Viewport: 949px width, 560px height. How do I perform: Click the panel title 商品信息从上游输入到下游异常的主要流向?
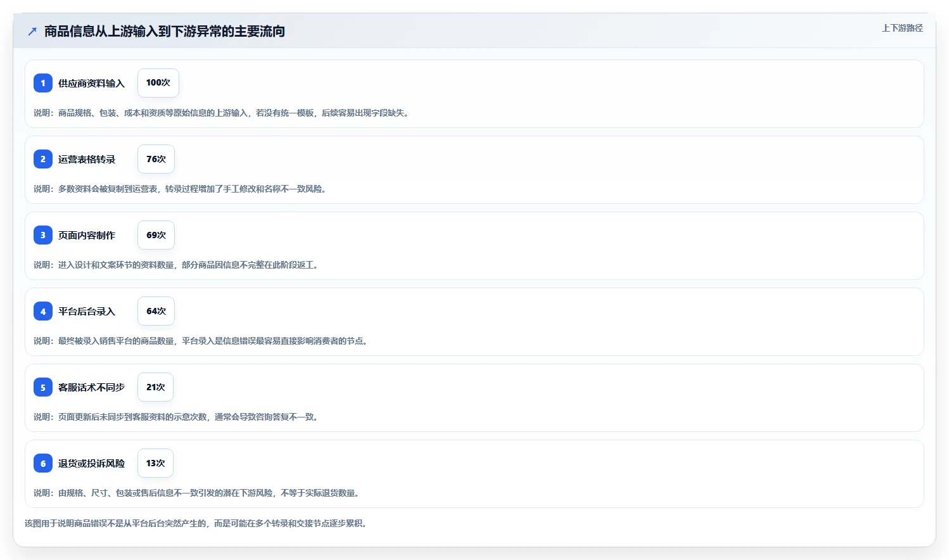pyautogui.click(x=165, y=31)
